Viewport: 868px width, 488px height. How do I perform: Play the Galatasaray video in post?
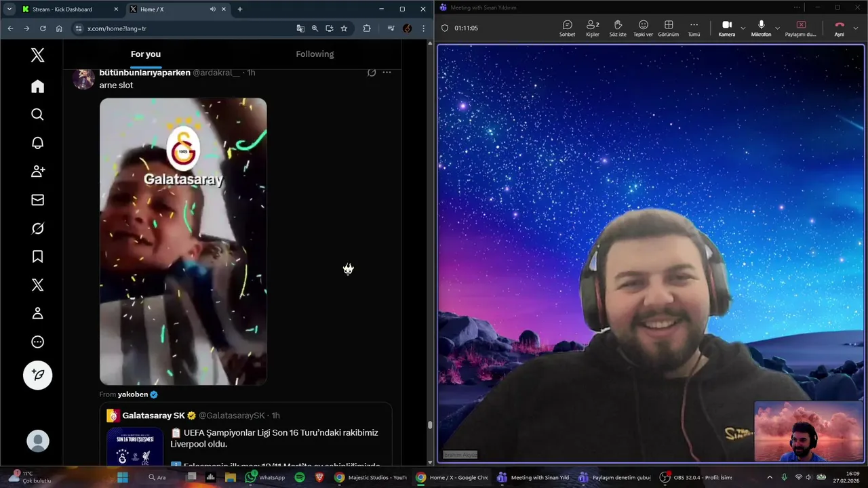click(183, 241)
